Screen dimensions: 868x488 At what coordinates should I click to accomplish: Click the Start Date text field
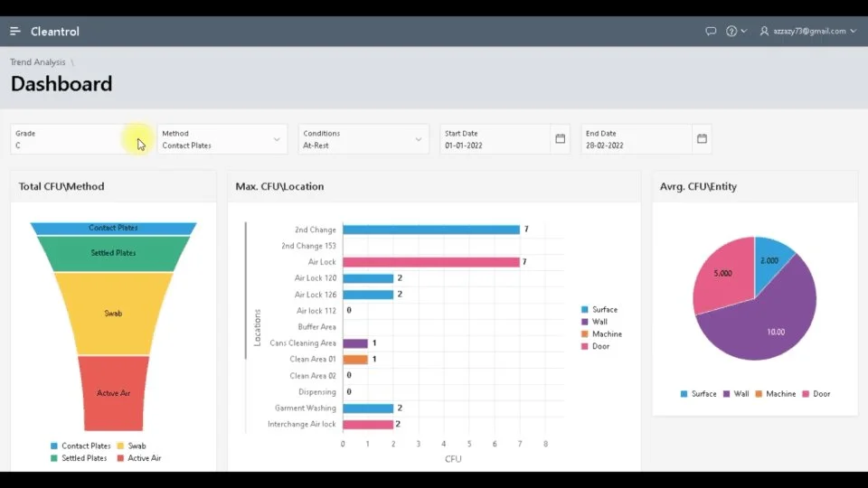coord(493,145)
